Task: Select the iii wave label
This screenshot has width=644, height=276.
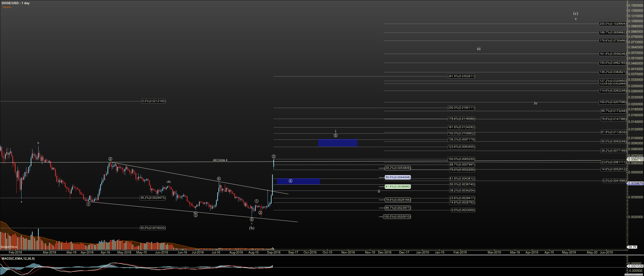Action: [x=478, y=49]
